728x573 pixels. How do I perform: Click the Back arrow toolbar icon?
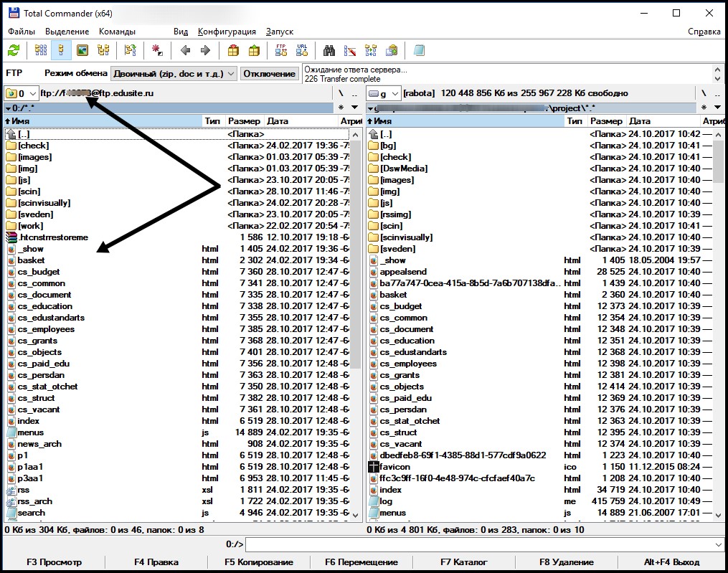185,50
